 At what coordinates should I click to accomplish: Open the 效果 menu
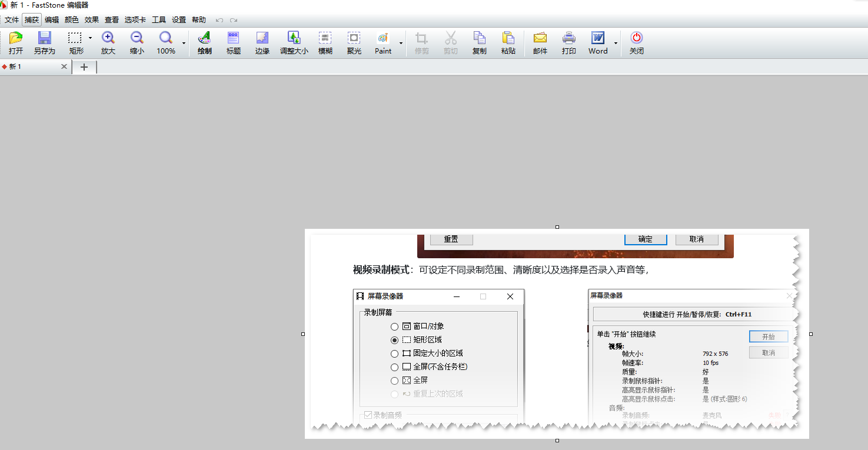tap(92, 19)
